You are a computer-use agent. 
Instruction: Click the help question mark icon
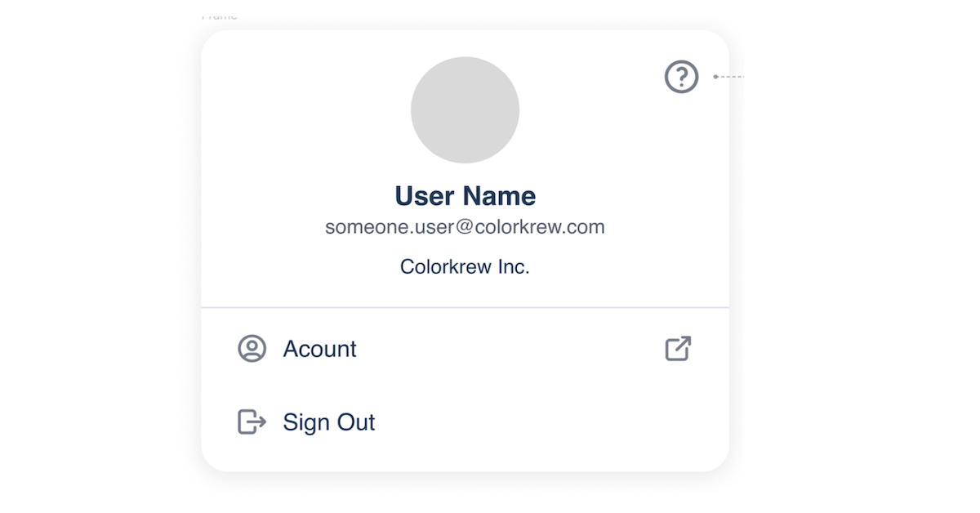[x=681, y=78]
